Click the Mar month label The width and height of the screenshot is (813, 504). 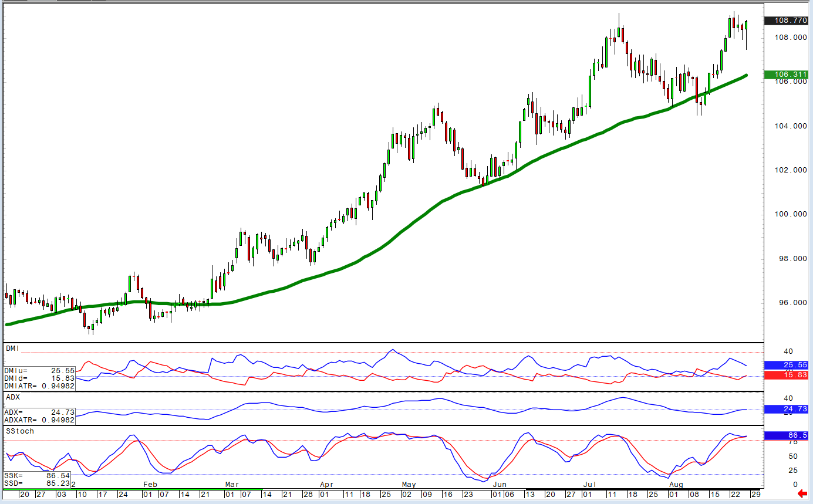232,485
